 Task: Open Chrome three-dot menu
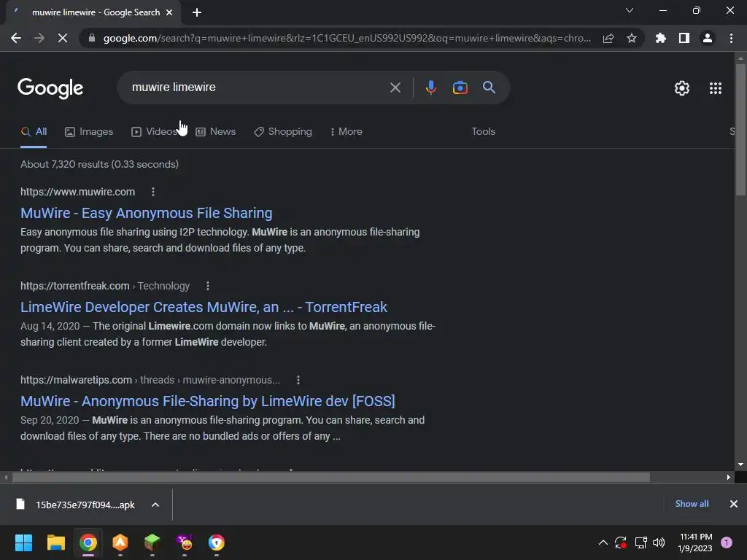pyautogui.click(x=731, y=38)
